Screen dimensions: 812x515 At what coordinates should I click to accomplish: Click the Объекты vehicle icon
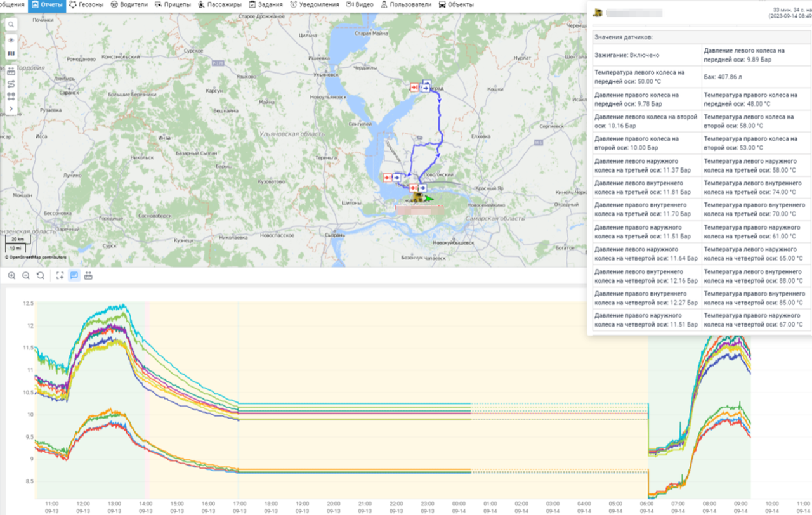point(442,4)
